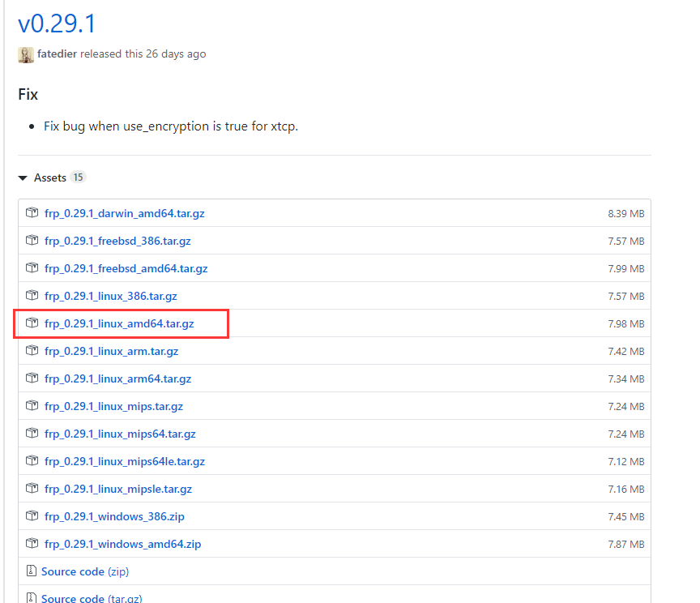This screenshot has height=603, width=700.
Task: Download frp_0.29.1_freebsd_386.tar.gz
Action: click(x=117, y=242)
